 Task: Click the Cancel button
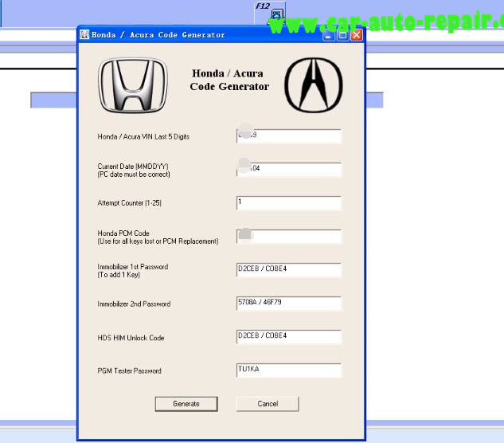[x=268, y=404]
